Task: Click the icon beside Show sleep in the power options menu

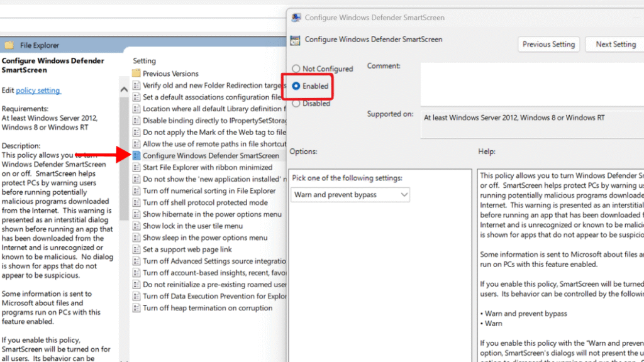Action: pyautogui.click(x=136, y=238)
